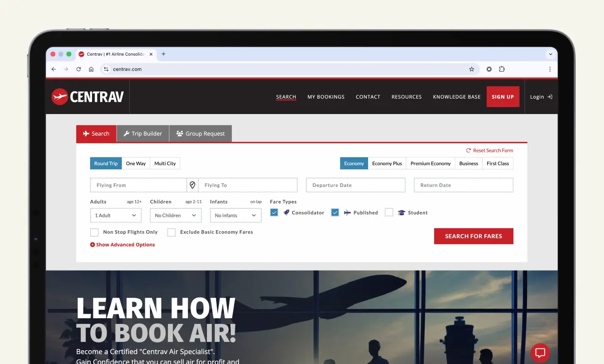Click the graduation cap icon next to Student
Screen dimensions: 604x364
pos(401,212)
